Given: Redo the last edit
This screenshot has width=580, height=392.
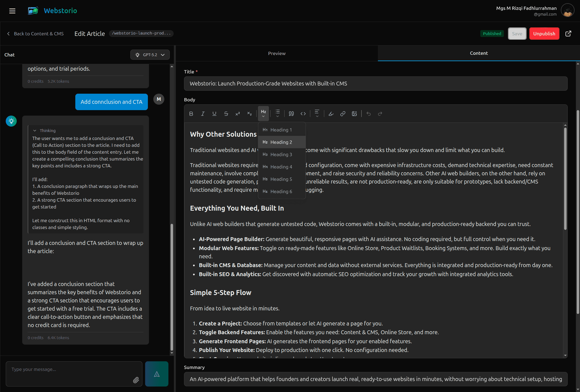Looking at the screenshot, I should pyautogui.click(x=380, y=114).
